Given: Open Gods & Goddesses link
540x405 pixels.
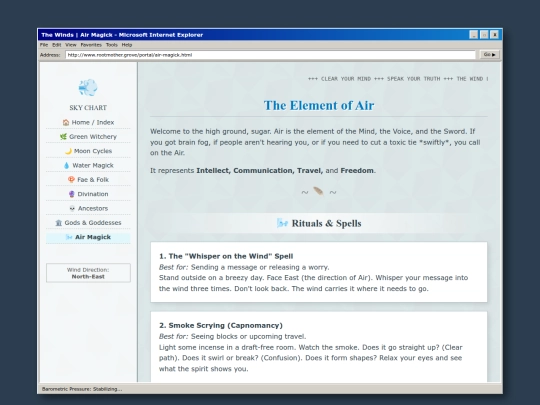Looking at the screenshot, I should (88, 223).
